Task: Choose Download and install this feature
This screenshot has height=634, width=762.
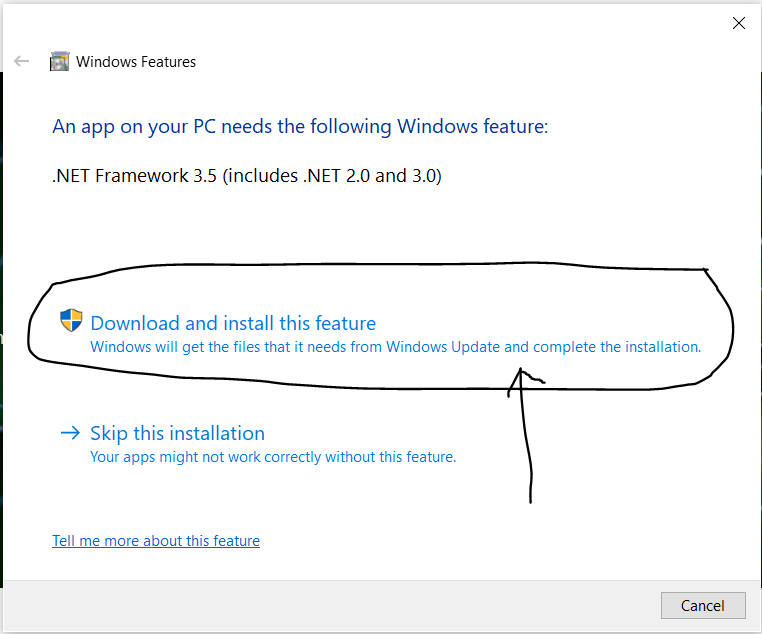Action: click(x=233, y=324)
